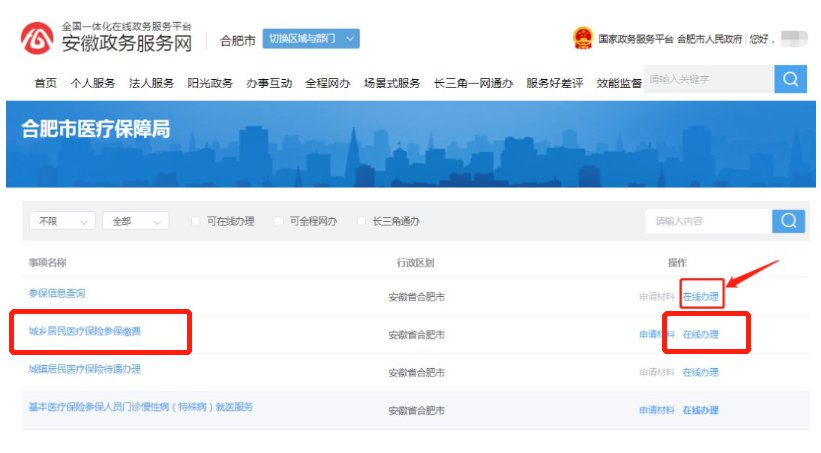Click 在线办理 for 城乡居民医疗保险参保缴费
Image resolution: width=821 pixels, height=453 pixels.
point(700,334)
